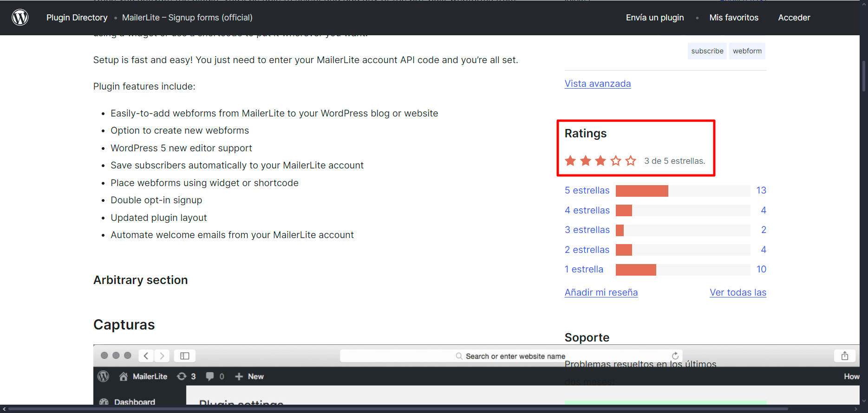Open Ver todas las reviews link

[738, 292]
